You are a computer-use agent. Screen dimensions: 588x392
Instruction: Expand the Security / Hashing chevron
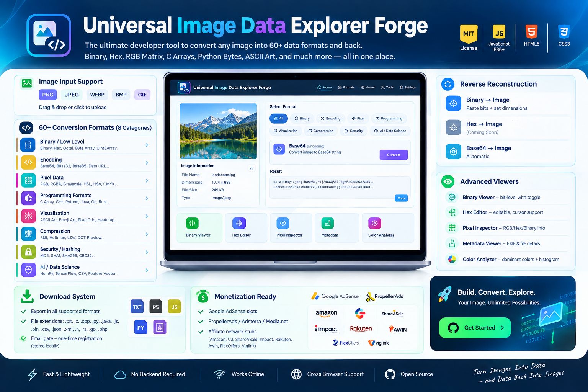(x=147, y=252)
